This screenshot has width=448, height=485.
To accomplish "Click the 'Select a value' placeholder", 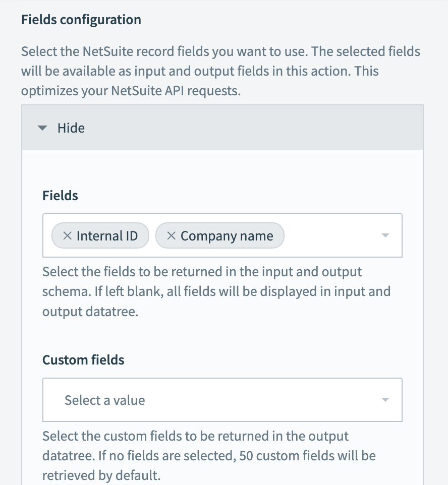I will [x=104, y=400].
